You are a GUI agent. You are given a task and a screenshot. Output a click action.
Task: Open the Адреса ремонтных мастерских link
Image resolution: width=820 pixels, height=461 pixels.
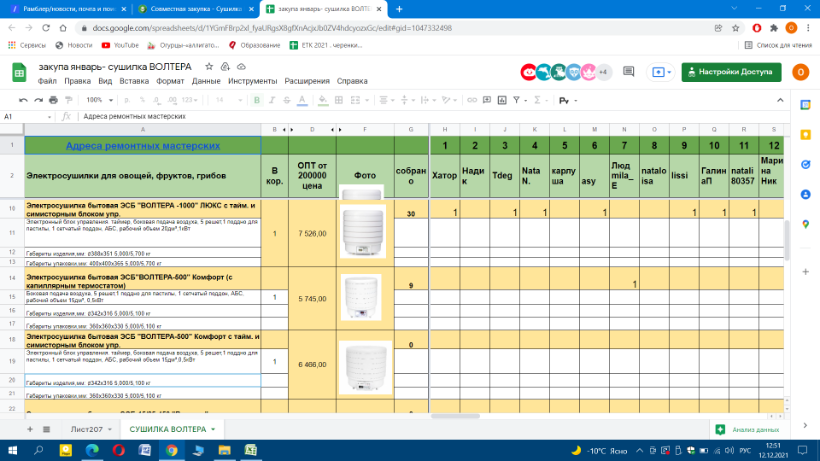pos(142,146)
